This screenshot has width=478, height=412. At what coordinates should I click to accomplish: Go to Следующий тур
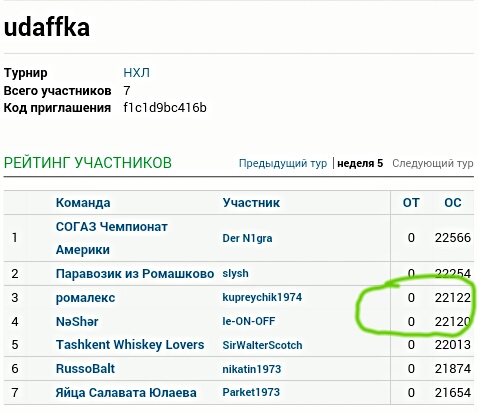(433, 163)
